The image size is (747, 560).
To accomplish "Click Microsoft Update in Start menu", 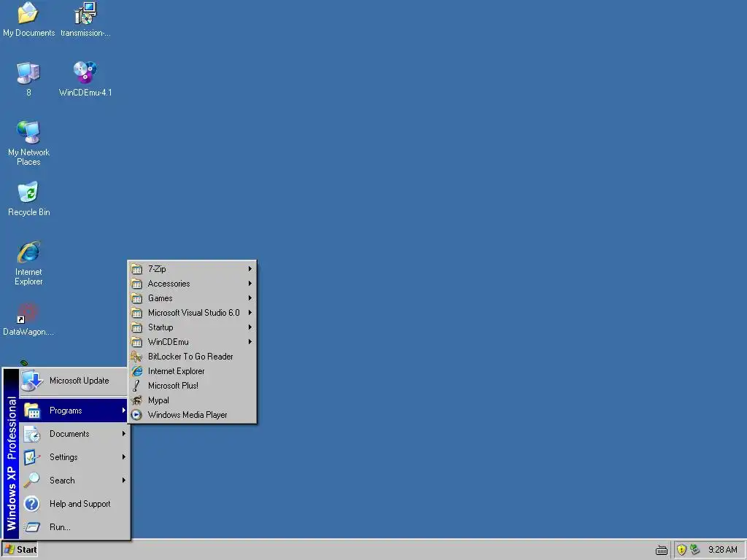I will click(x=74, y=381).
